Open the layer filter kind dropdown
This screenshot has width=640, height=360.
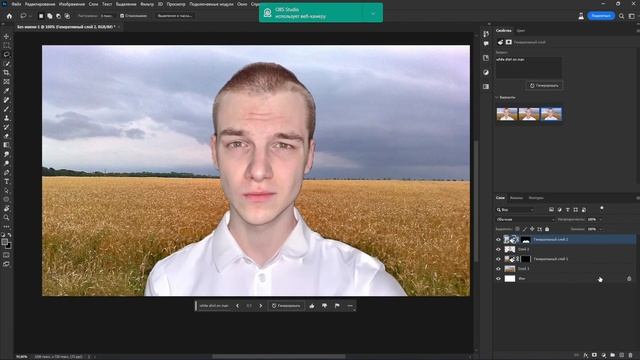coord(515,210)
